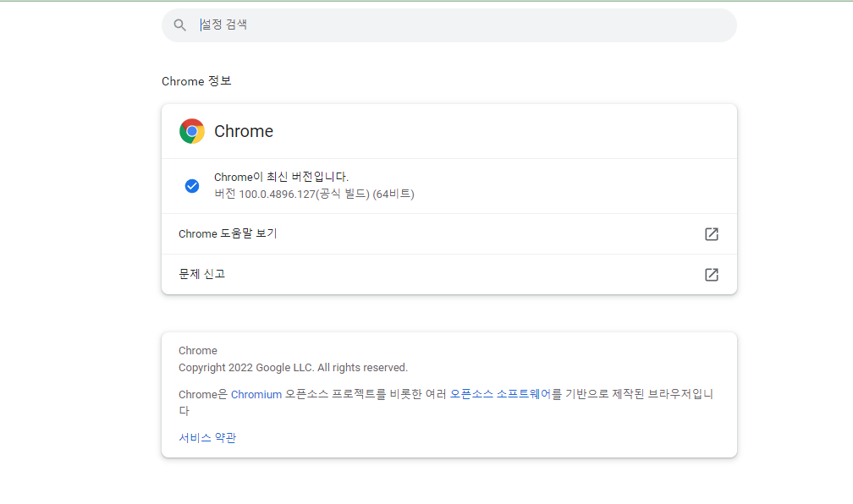Click the update status row
Image resolution: width=853 pixels, height=504 pixels.
point(449,185)
